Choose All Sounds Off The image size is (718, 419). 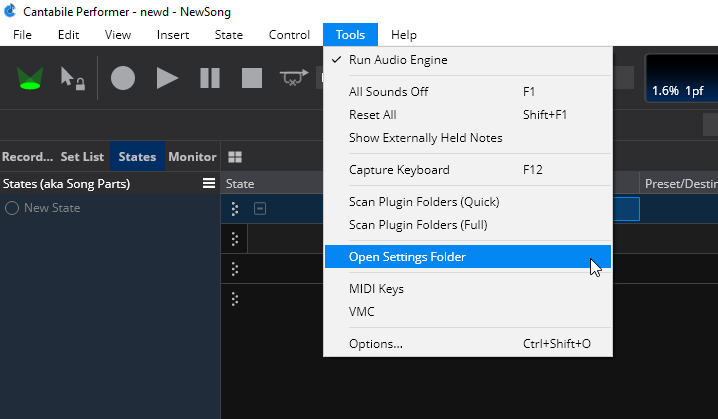click(x=468, y=92)
